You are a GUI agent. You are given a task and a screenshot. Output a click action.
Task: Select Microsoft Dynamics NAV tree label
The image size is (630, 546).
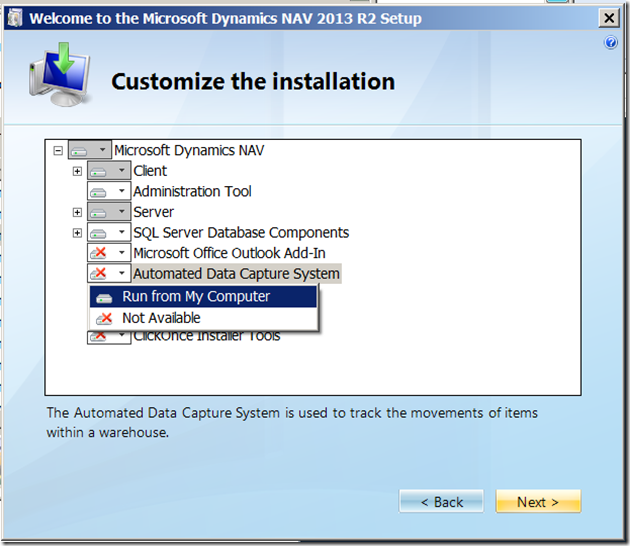pyautogui.click(x=189, y=150)
